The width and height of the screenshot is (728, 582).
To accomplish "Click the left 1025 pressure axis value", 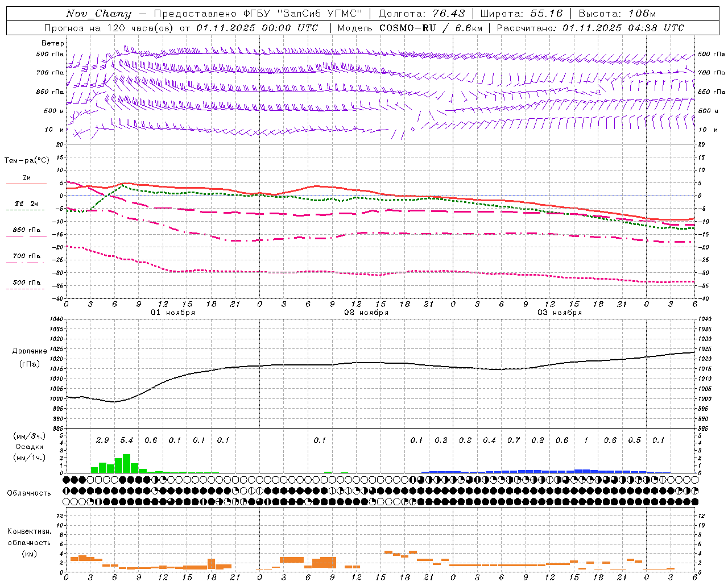I will click(x=56, y=349).
